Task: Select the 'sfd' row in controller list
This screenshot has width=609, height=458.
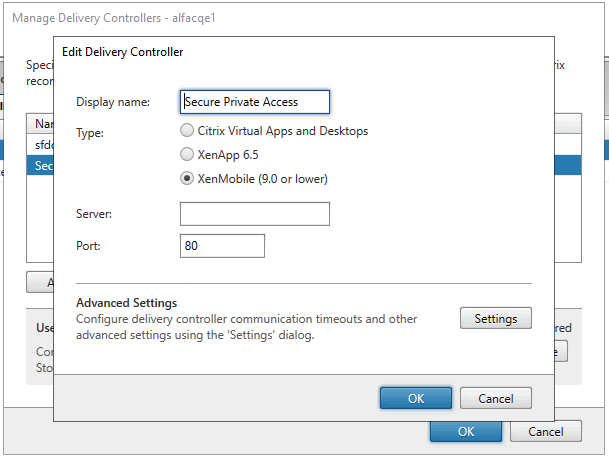Action: [42, 145]
